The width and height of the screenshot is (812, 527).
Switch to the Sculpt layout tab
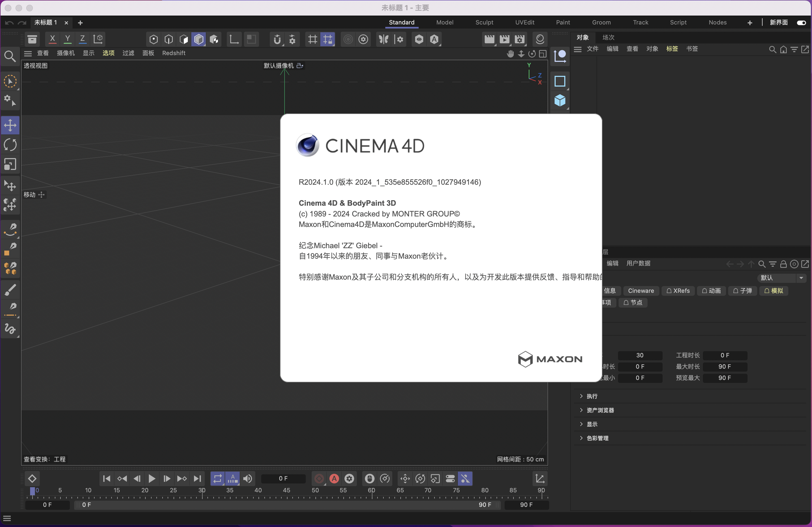(x=484, y=23)
